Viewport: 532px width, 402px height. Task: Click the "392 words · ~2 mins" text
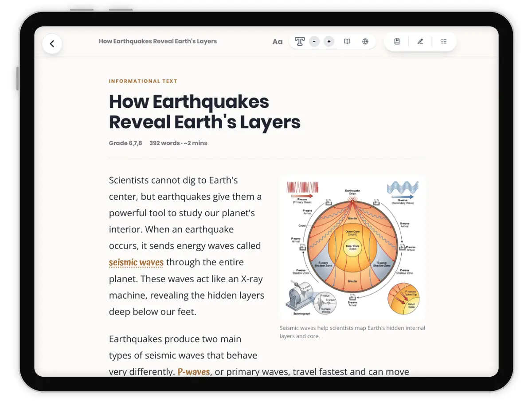[178, 143]
